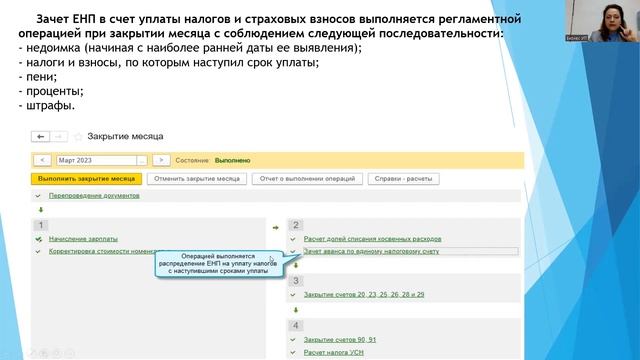
Task: Click the checkmark icon beside Начисление зарплаты
Action: (x=38, y=239)
